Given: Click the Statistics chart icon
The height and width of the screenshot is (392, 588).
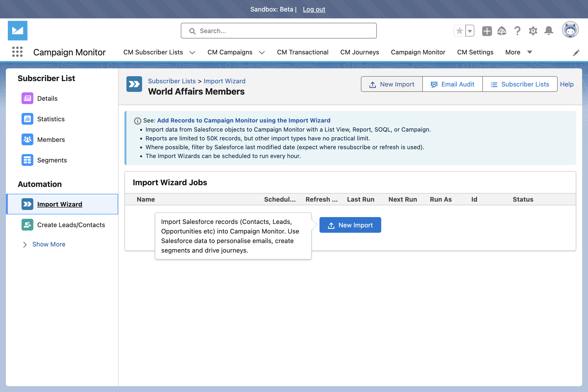Looking at the screenshot, I should [27, 119].
